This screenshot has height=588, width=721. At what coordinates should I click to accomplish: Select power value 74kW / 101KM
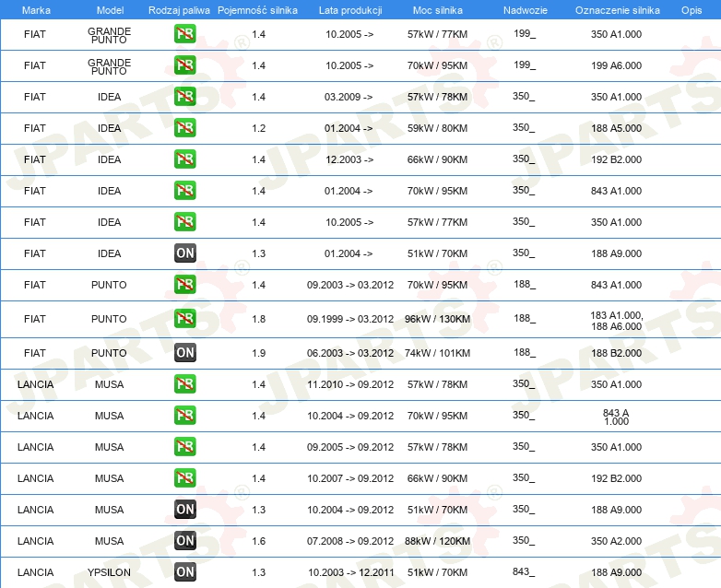click(x=437, y=353)
